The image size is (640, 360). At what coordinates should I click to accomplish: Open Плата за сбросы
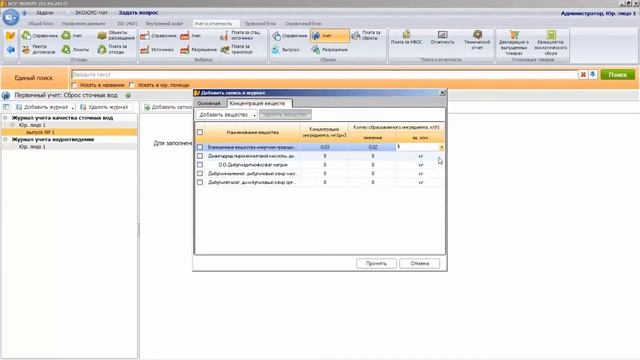[366, 35]
